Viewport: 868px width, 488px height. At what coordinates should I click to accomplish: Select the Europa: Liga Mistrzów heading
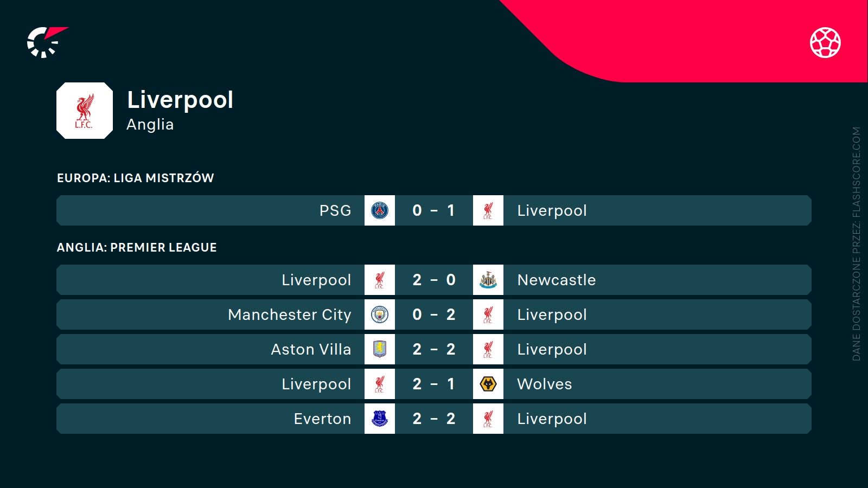coord(136,178)
